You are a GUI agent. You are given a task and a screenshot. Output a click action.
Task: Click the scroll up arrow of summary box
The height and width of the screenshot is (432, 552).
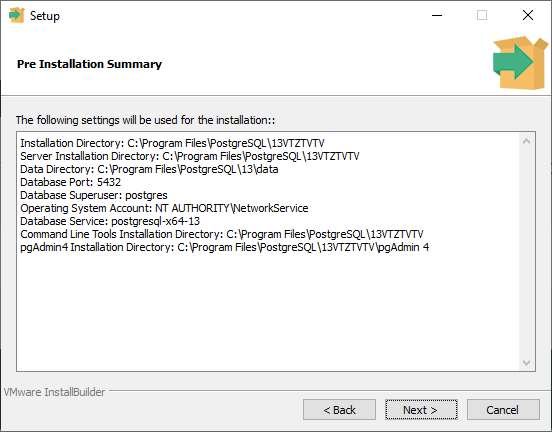click(x=526, y=142)
